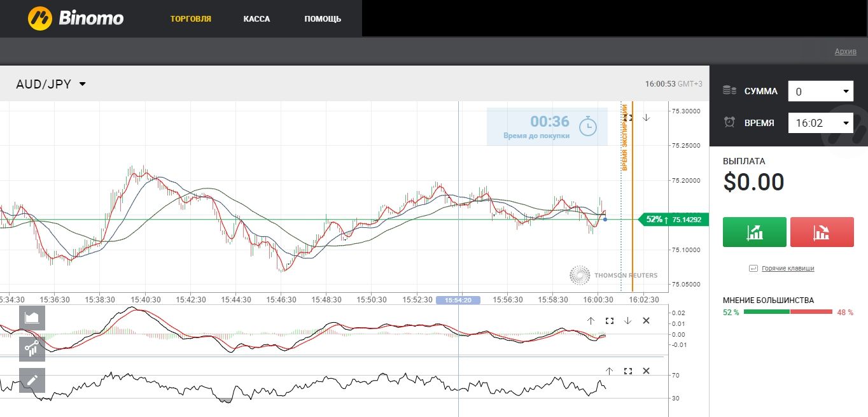The height and width of the screenshot is (417, 868).
Task: Move the MACD indicator pane down
Action: point(627,321)
